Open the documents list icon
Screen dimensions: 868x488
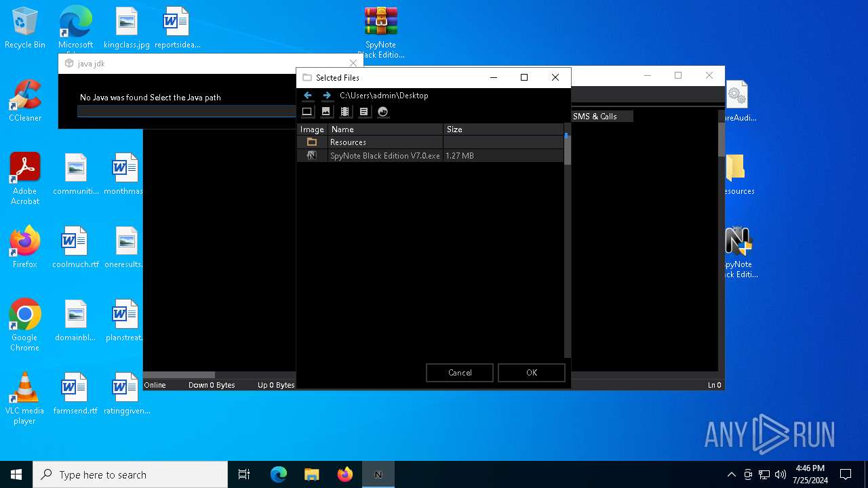pos(364,112)
